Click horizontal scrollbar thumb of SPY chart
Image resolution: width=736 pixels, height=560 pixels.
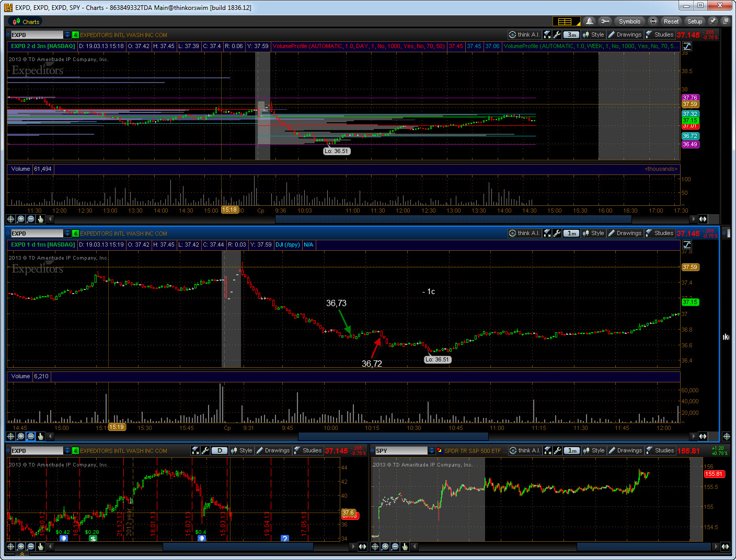click(644, 547)
